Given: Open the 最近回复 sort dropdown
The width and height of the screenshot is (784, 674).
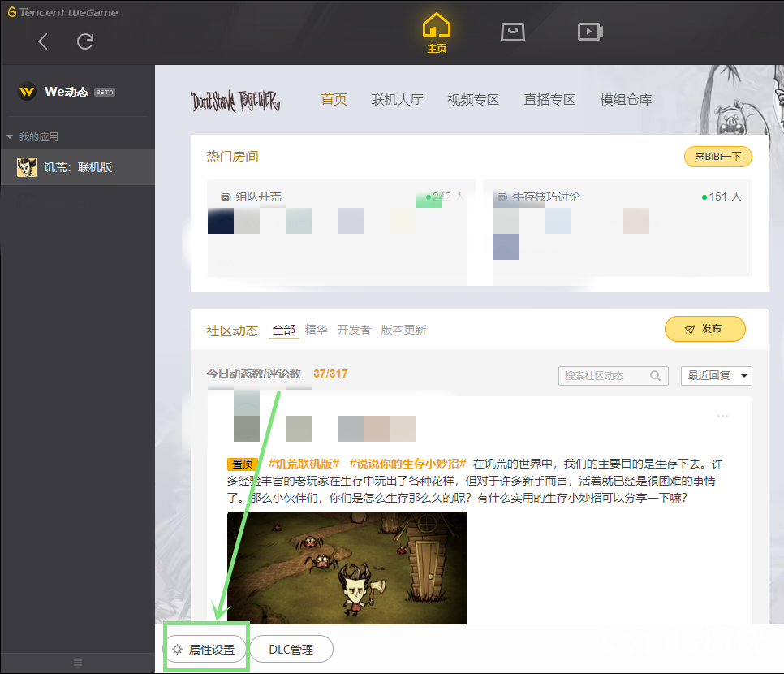Looking at the screenshot, I should click(716, 376).
